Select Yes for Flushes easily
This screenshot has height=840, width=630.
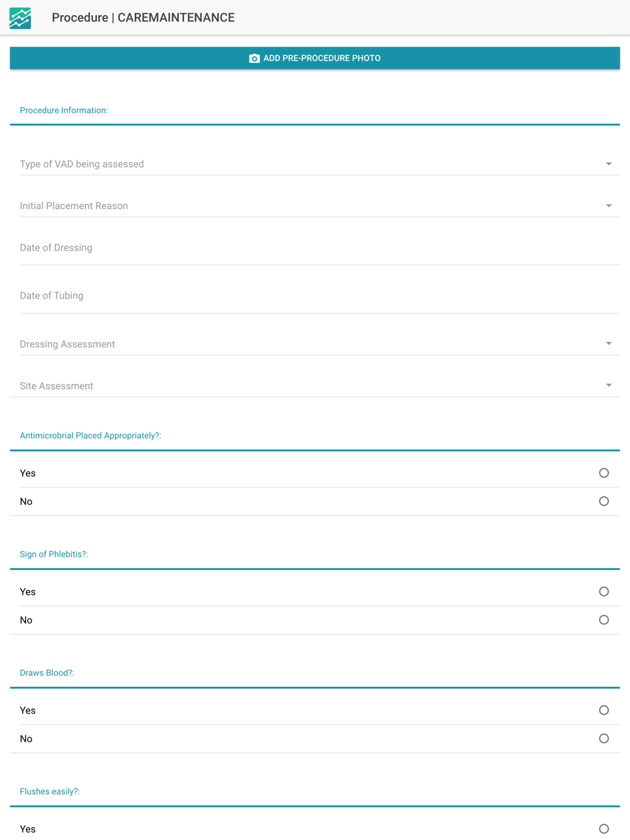pos(604,829)
